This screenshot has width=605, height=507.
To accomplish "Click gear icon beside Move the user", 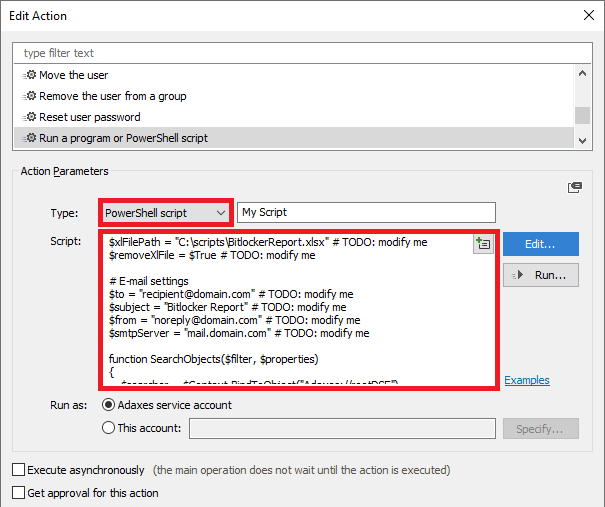I will pyautogui.click(x=30, y=75).
